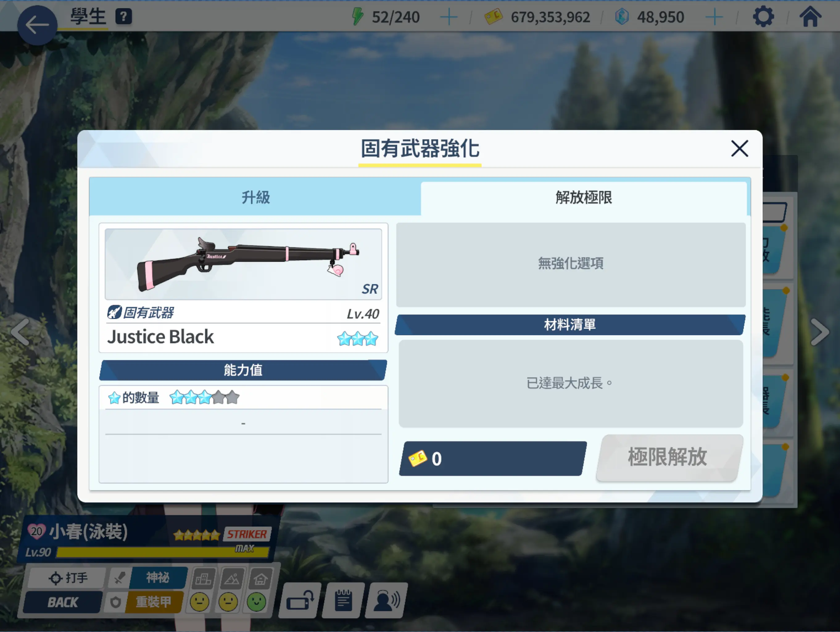Select the 解放極限 tab
The height and width of the screenshot is (632, 840).
(x=584, y=198)
